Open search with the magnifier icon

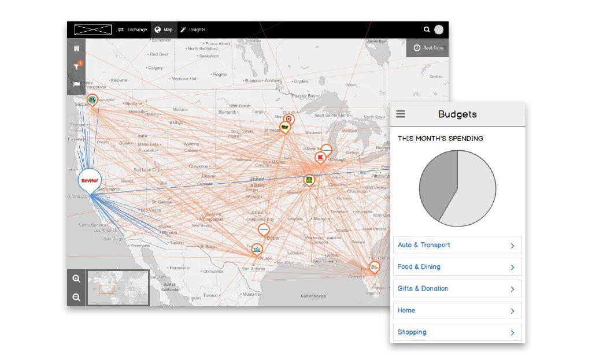pos(427,29)
